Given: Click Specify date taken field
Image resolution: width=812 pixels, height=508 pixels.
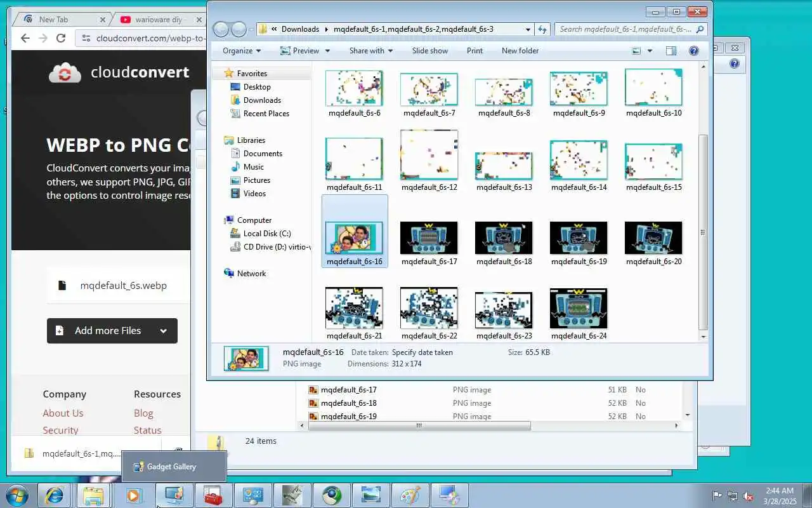Looking at the screenshot, I should pyautogui.click(x=422, y=352).
